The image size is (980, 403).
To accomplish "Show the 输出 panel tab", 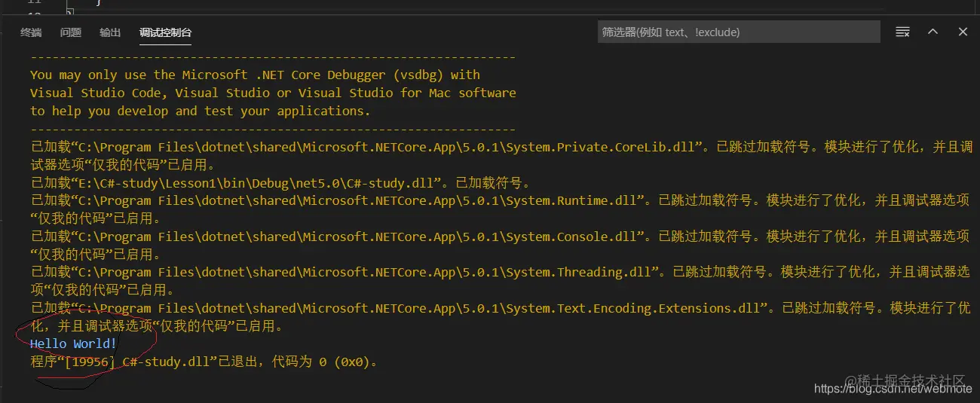I will pyautogui.click(x=110, y=32).
